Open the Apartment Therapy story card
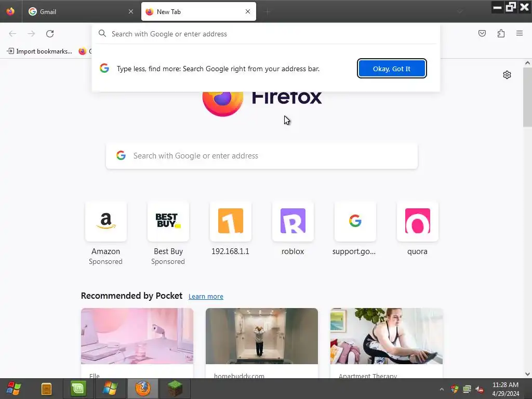Image resolution: width=532 pixels, height=399 pixels. tap(387, 343)
